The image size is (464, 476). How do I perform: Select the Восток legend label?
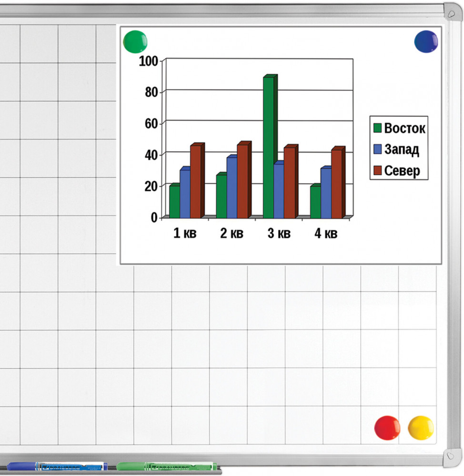[404, 128]
